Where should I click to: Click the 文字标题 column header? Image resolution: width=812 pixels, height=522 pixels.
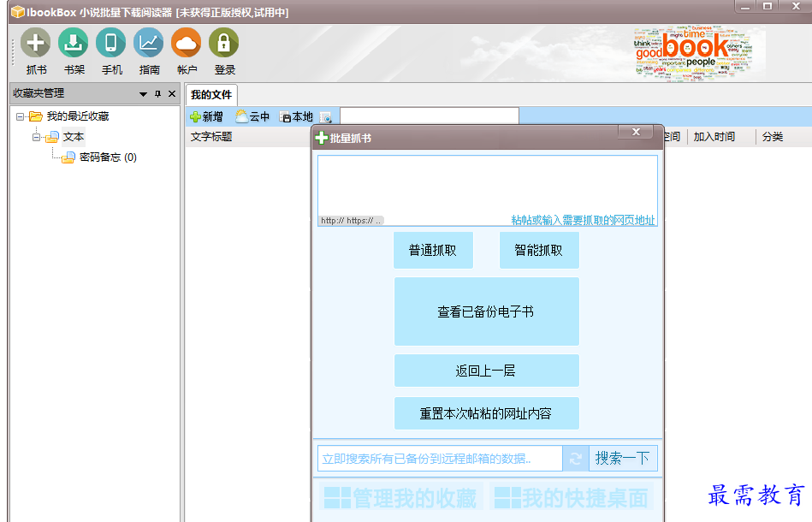coord(211,137)
